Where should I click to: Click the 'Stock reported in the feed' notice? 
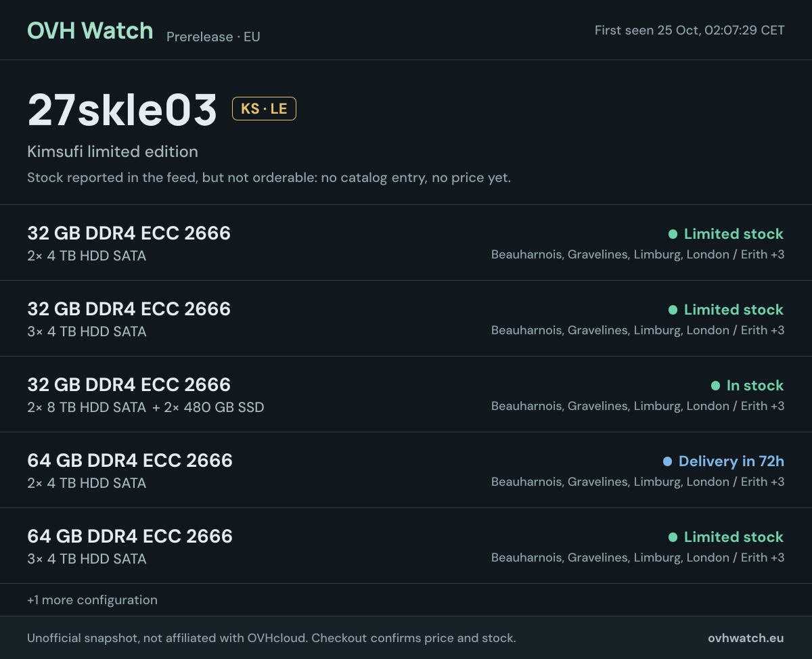pos(269,178)
